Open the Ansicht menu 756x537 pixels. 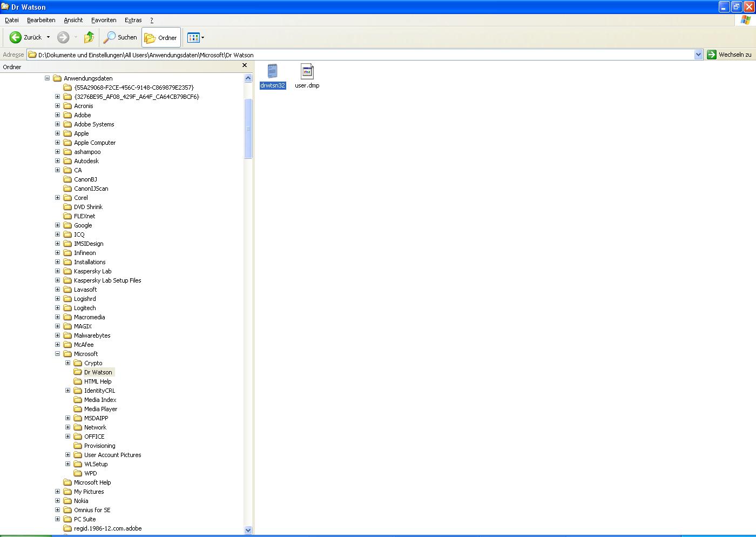point(73,20)
